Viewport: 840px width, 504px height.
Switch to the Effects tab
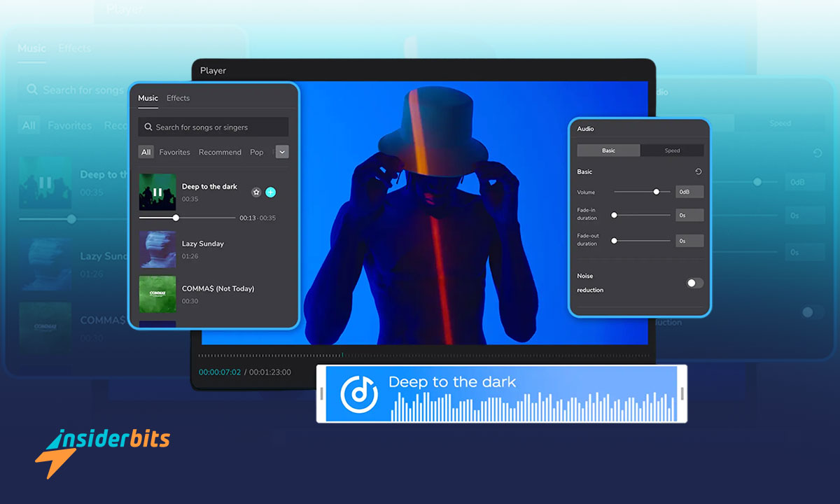coord(178,98)
